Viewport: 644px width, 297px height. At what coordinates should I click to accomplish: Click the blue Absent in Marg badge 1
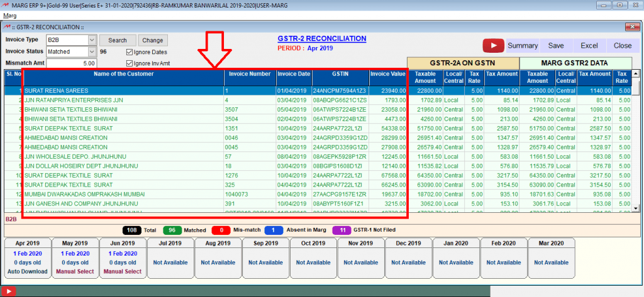pyautogui.click(x=274, y=230)
